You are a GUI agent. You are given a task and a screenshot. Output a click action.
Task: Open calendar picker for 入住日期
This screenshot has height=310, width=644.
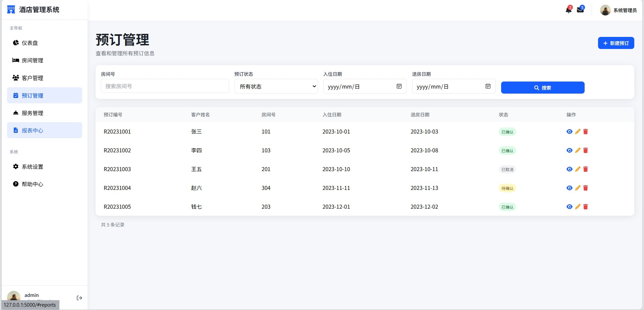(399, 87)
